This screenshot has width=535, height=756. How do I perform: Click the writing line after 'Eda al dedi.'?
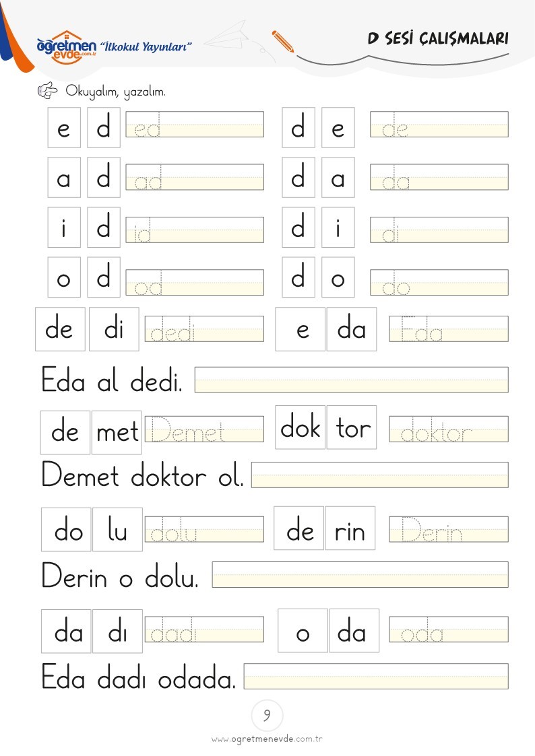pos(351,380)
